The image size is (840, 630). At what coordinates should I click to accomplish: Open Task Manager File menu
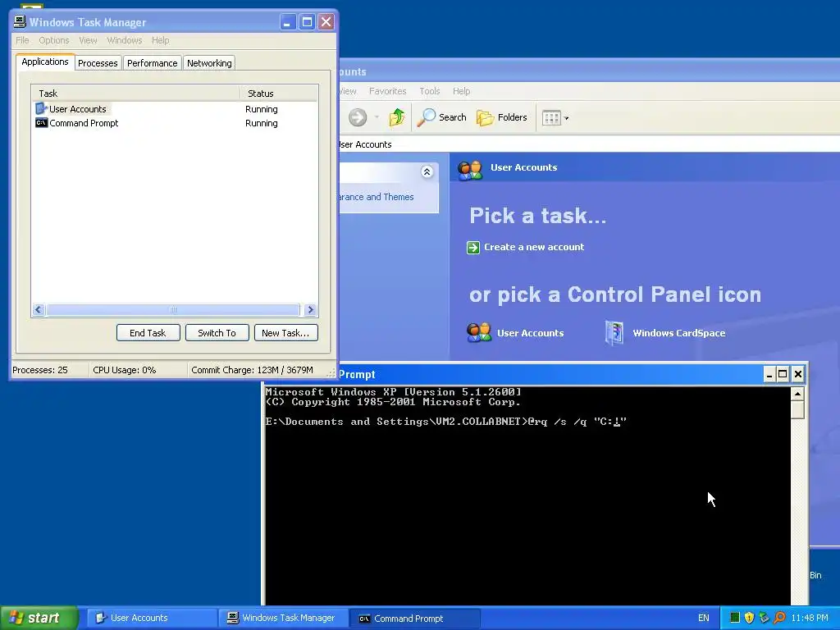coord(22,40)
